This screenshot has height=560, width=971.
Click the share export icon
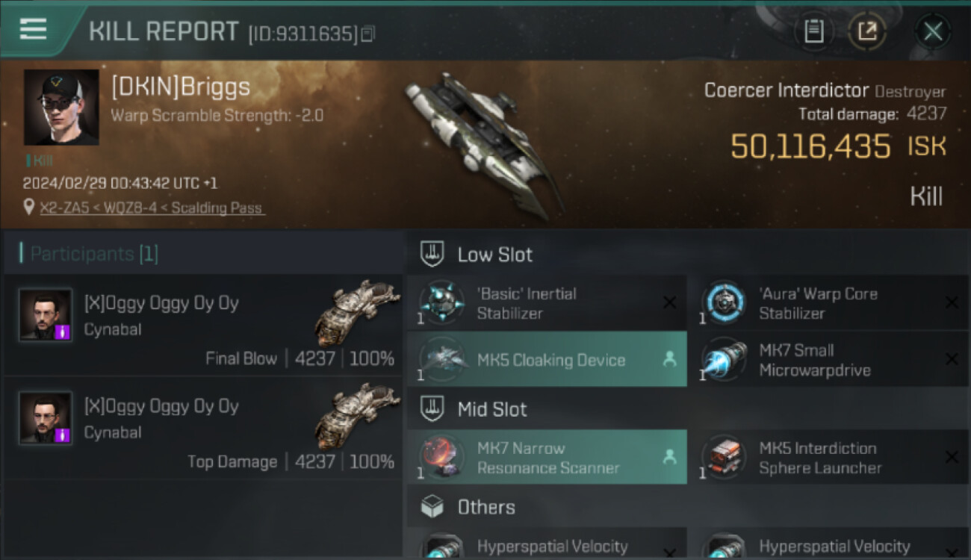[x=867, y=31]
